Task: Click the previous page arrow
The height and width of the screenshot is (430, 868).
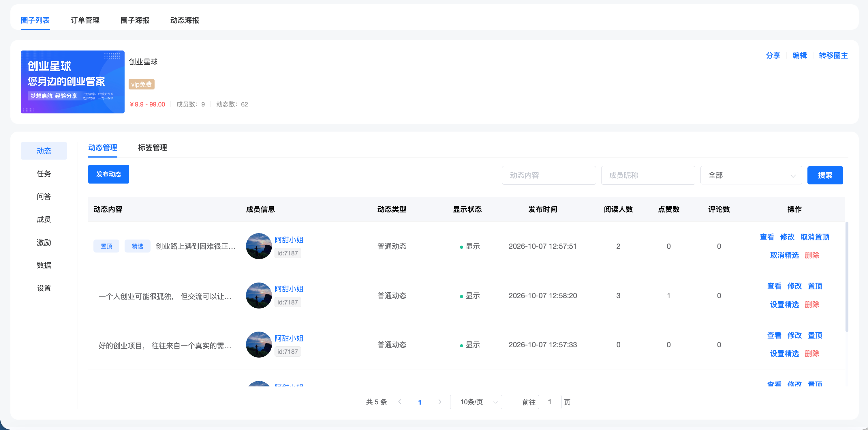Action: coord(400,402)
